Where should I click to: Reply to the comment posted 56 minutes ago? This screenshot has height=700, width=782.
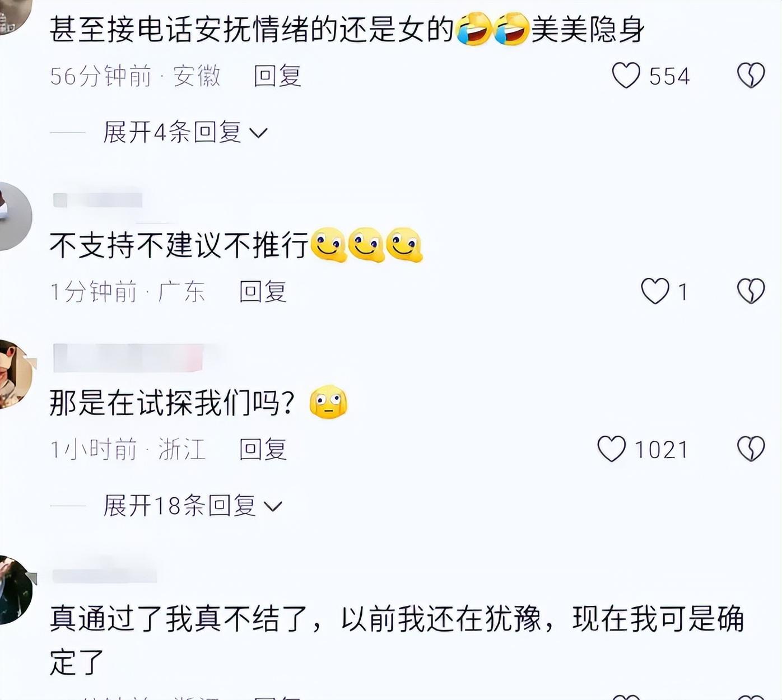[x=278, y=76]
